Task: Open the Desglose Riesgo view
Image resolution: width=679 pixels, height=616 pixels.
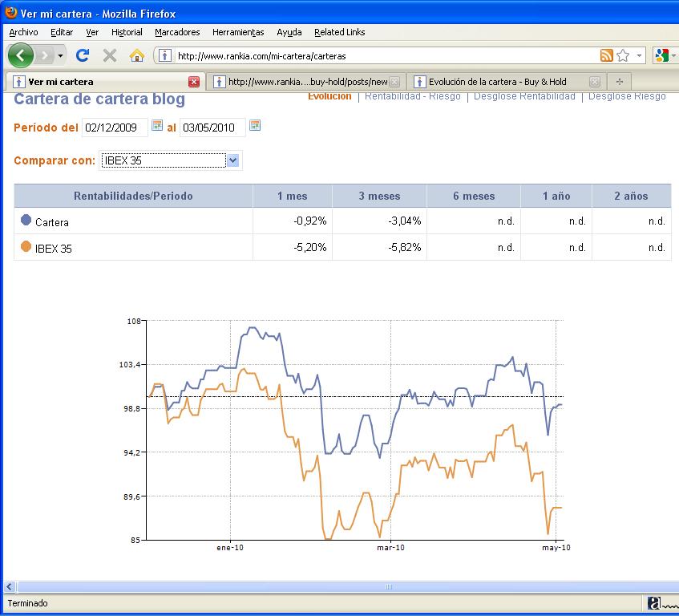Action: 627,96
